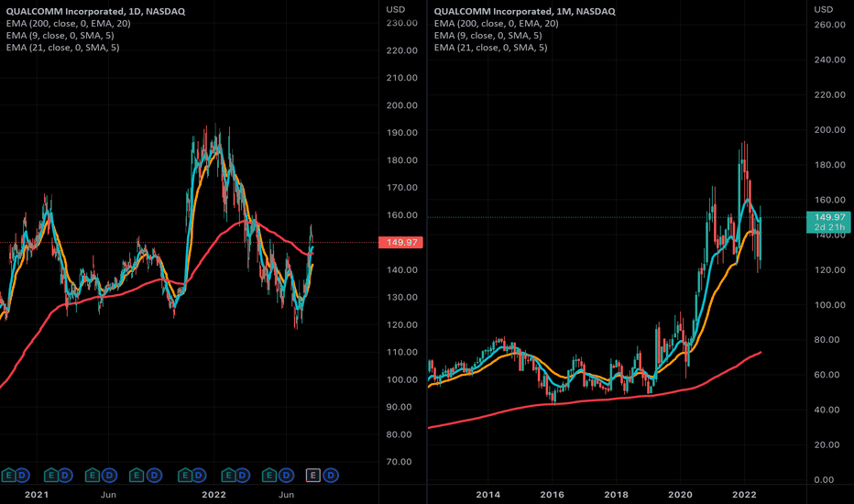Click the 2022 label on daily time axis
The height and width of the screenshot is (504, 854).
coord(213,495)
